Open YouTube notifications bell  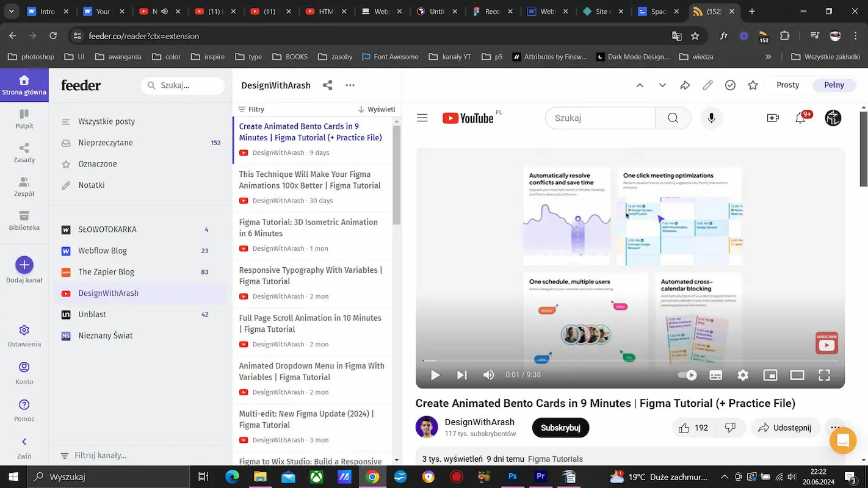800,118
